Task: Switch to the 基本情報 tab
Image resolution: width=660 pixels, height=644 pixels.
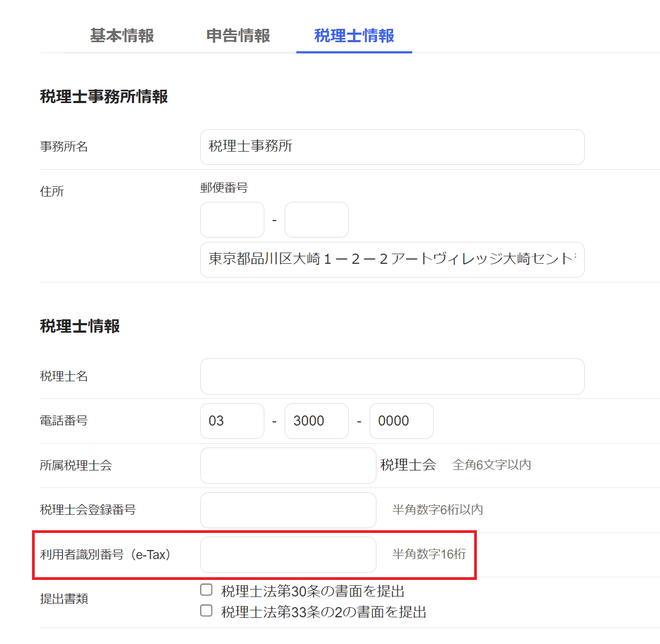Action: (x=122, y=36)
